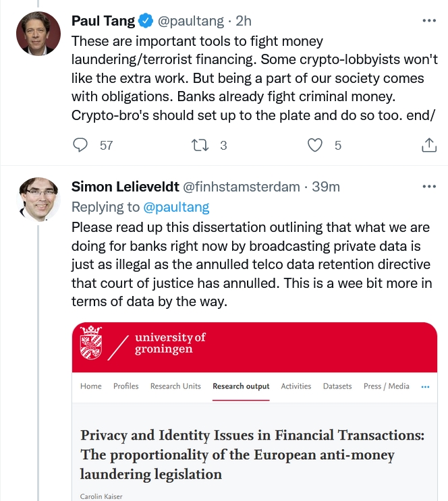Viewport: 448px width, 501px height.
Task: Reply to Paul Tang's tweet
Action: [x=80, y=145]
